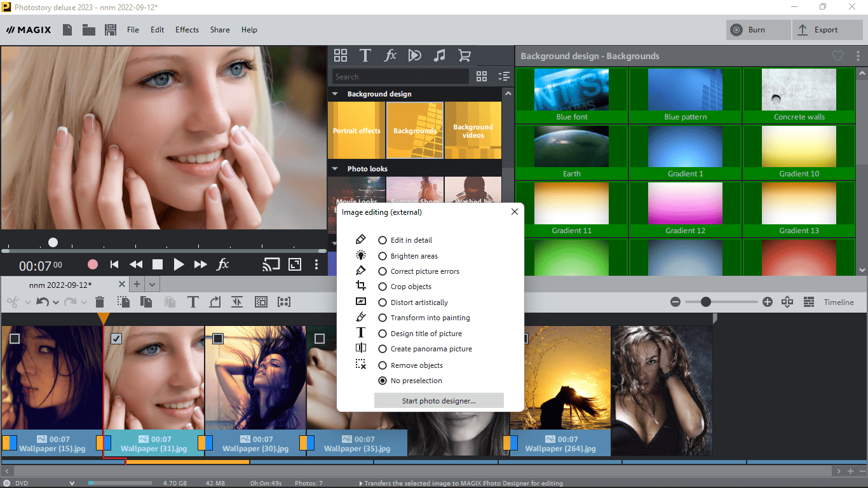Collapse the Background design section

click(x=335, y=94)
